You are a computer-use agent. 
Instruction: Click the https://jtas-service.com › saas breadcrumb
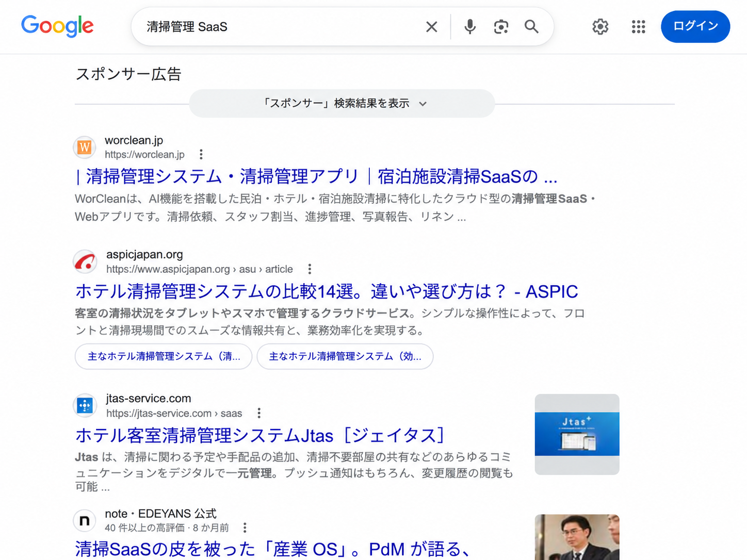tap(174, 414)
